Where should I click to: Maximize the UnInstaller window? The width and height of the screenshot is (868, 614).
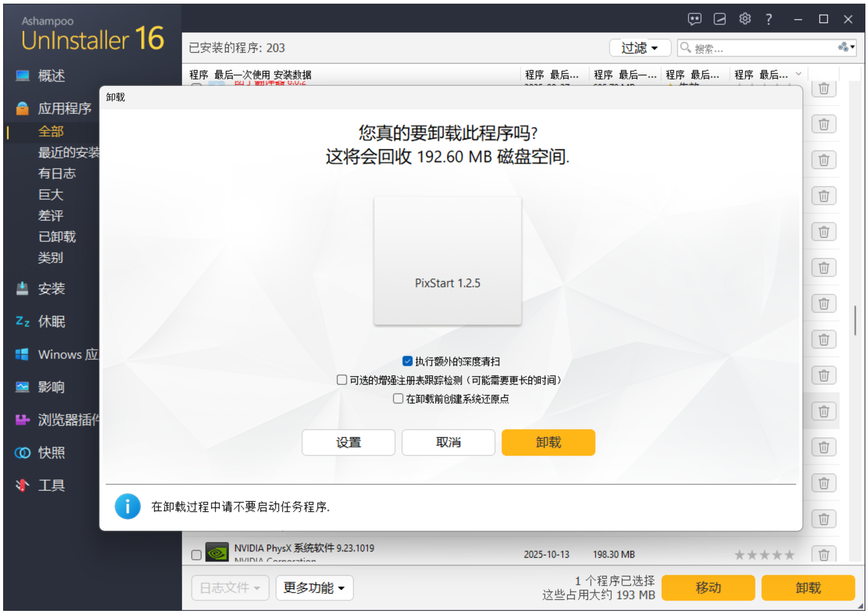823,19
